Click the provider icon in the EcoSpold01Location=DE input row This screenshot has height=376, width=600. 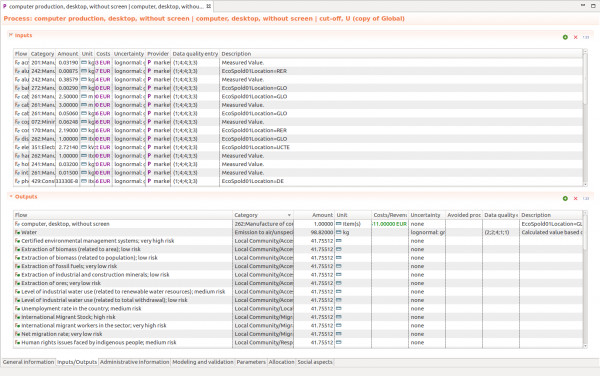pyautogui.click(x=149, y=181)
